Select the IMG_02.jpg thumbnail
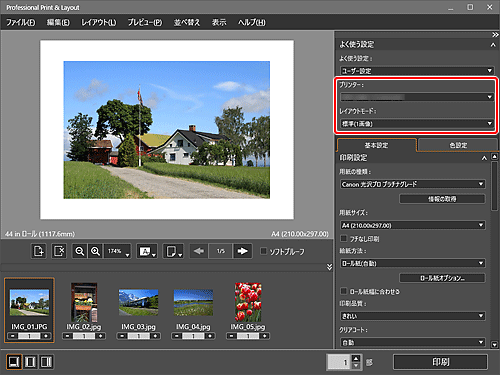 click(84, 302)
